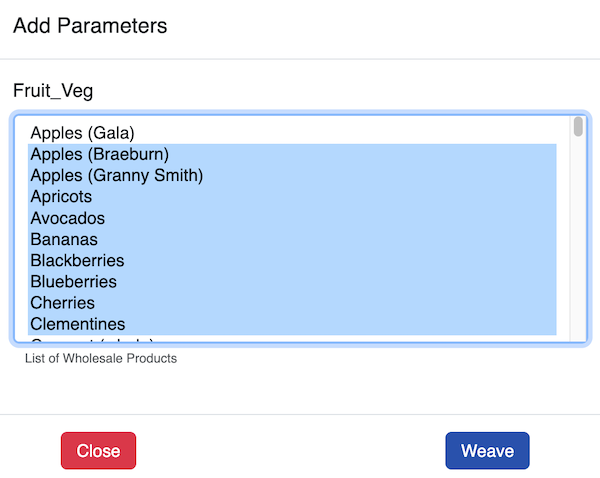Choose the Clementines entry

tap(77, 324)
